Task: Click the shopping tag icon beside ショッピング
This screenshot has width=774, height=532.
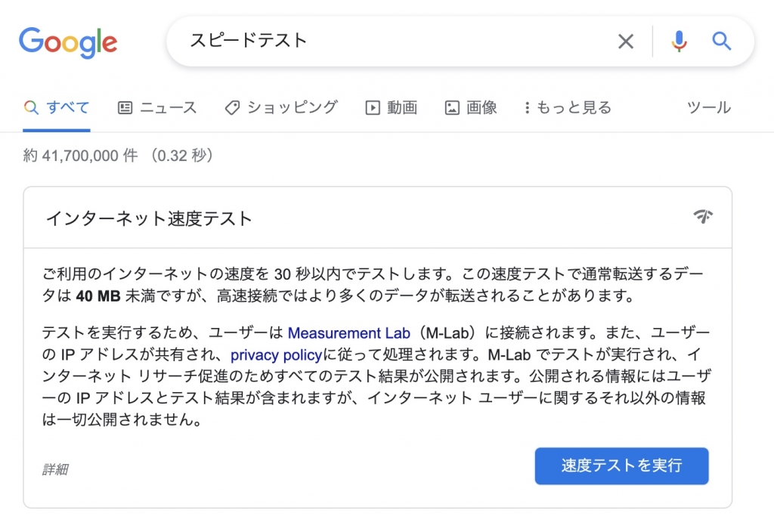Action: 231,107
